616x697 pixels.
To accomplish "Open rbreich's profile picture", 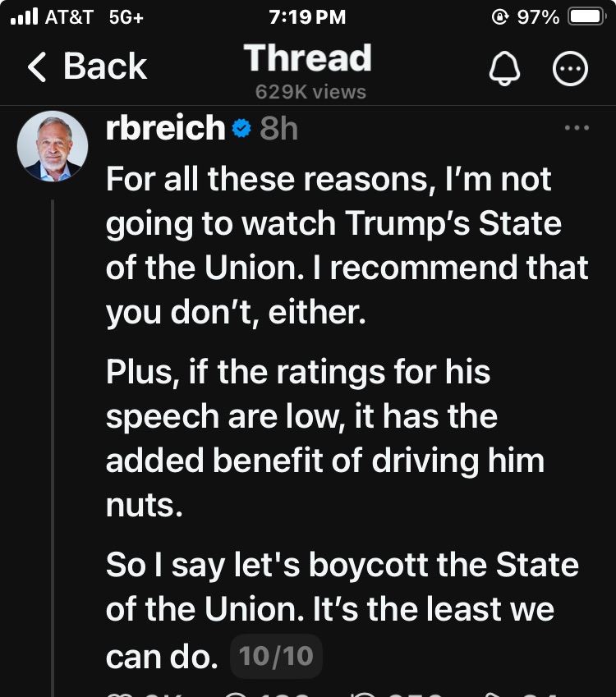I will [x=53, y=146].
